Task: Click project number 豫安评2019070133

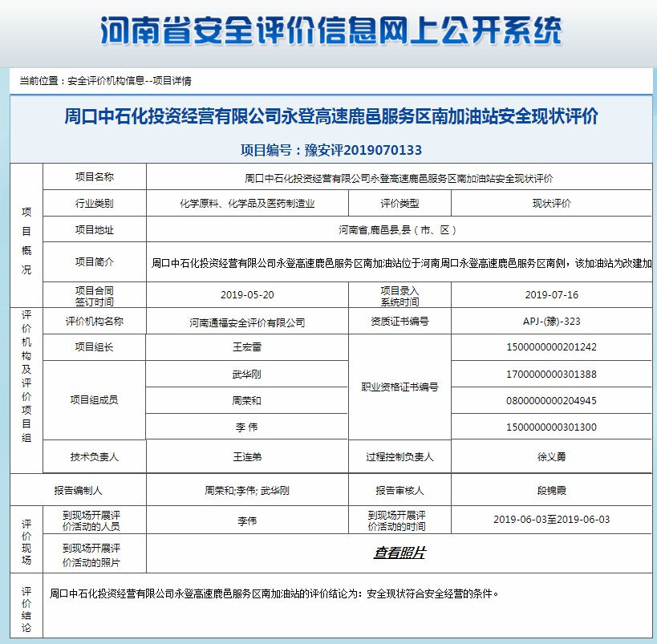Action: [x=363, y=150]
